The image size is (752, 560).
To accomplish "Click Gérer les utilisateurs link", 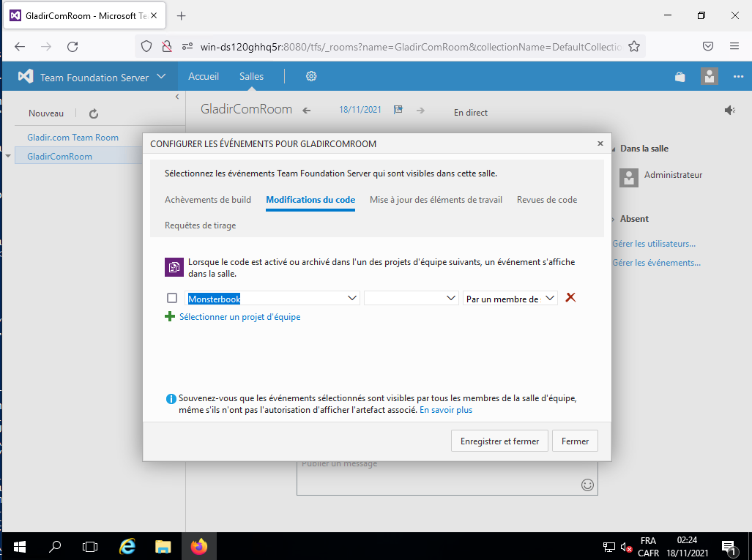I will [x=654, y=244].
